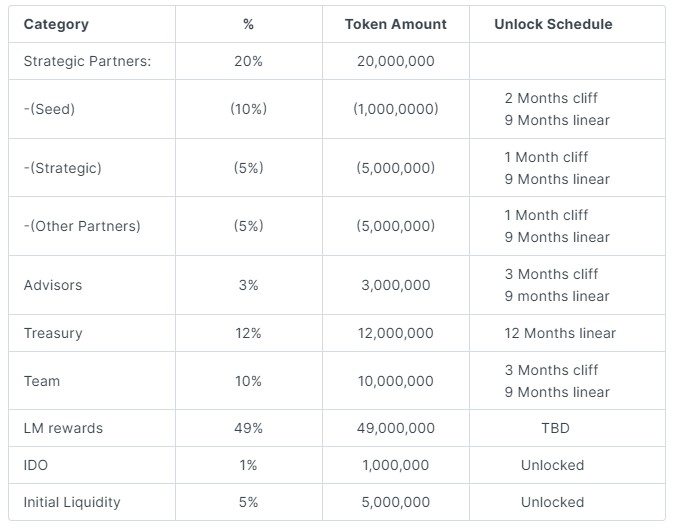
Task: Select the -(Strategic) category cell
Action: (x=62, y=168)
